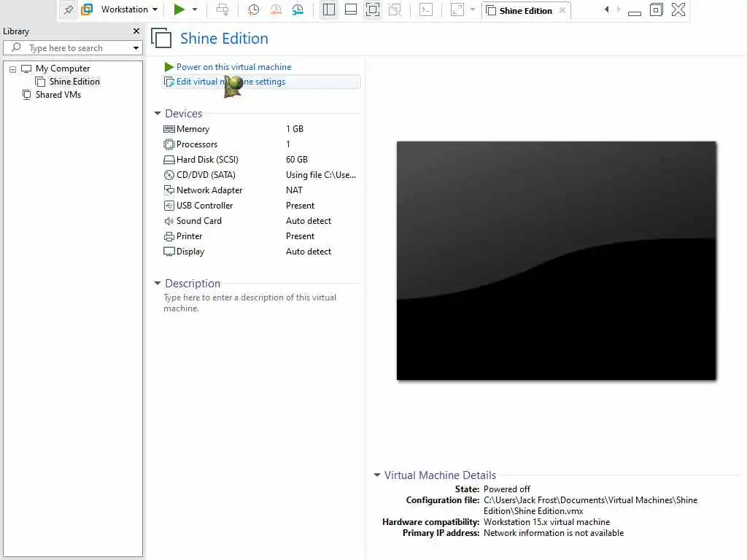The height and width of the screenshot is (560, 747).
Task: Open the library search dropdown arrow
Action: pos(136,48)
